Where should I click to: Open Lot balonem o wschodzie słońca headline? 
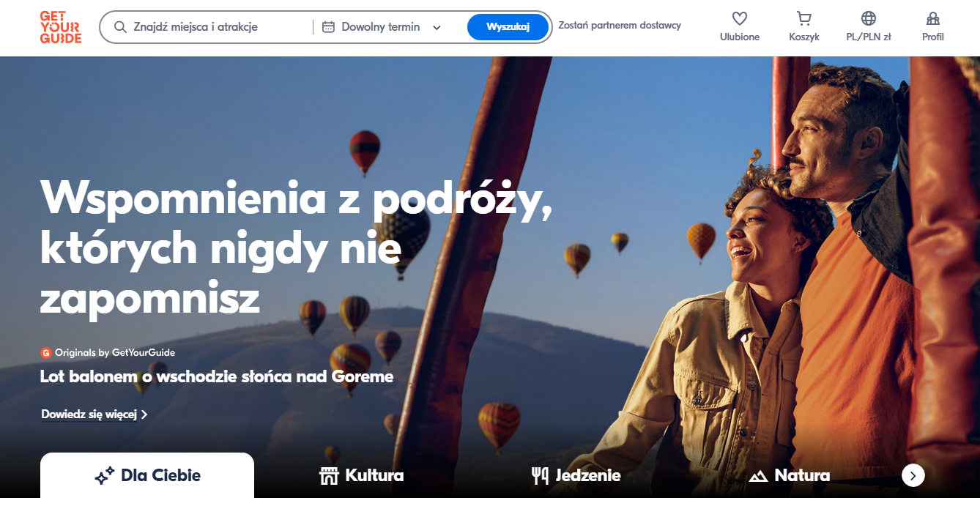(x=217, y=377)
